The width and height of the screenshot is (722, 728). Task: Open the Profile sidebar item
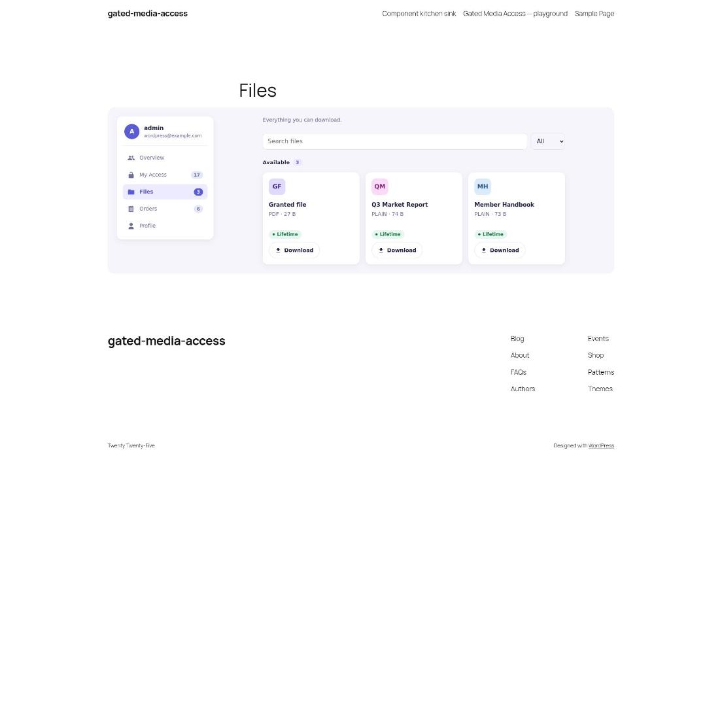165,226
